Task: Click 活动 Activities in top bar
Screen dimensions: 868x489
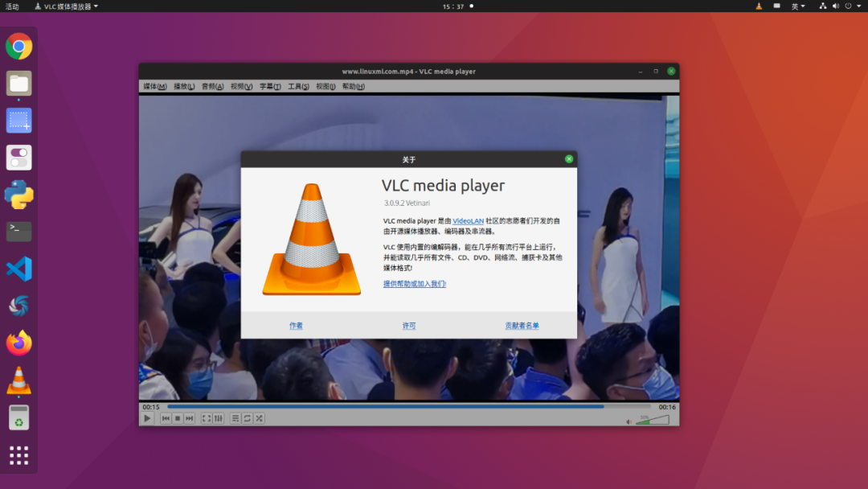Action: click(x=12, y=6)
